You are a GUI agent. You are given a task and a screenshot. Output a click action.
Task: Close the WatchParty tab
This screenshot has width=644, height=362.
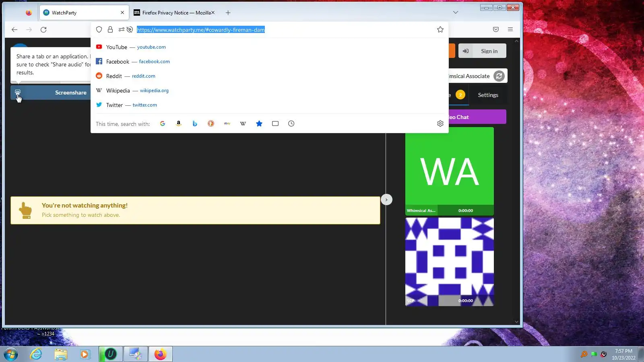122,12
